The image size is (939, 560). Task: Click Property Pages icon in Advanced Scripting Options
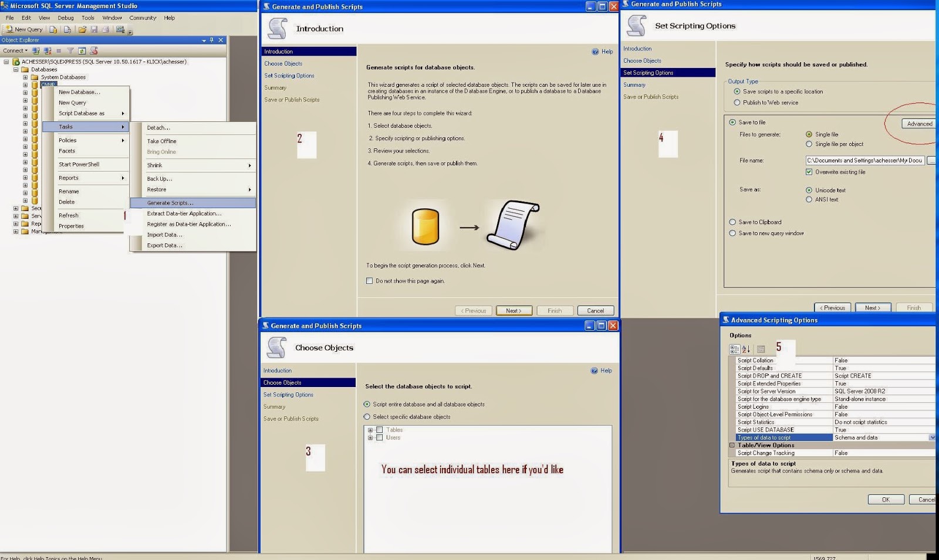coord(761,349)
